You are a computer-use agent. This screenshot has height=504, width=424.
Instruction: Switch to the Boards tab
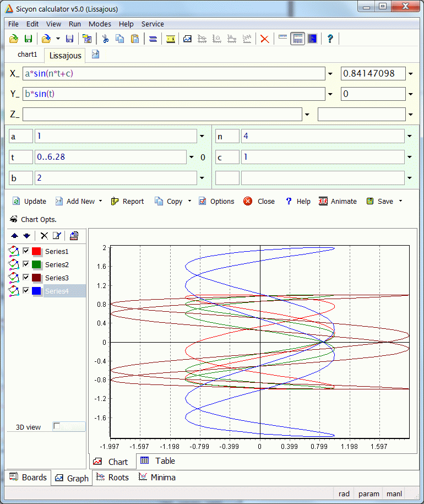click(x=28, y=478)
